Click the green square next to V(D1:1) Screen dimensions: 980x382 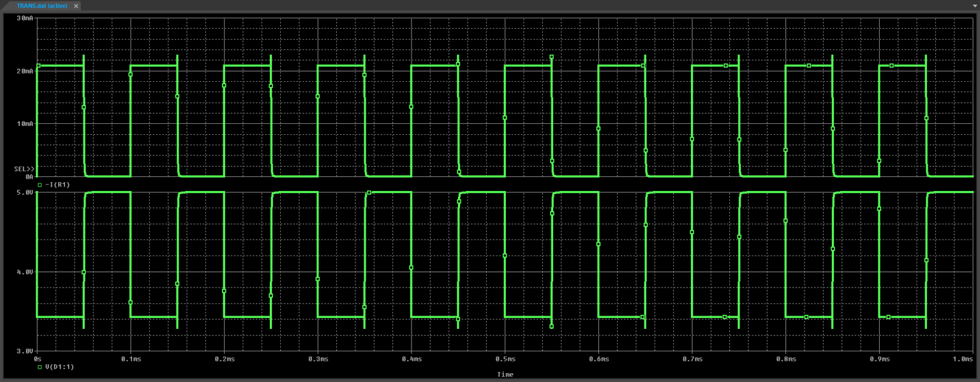click(40, 367)
